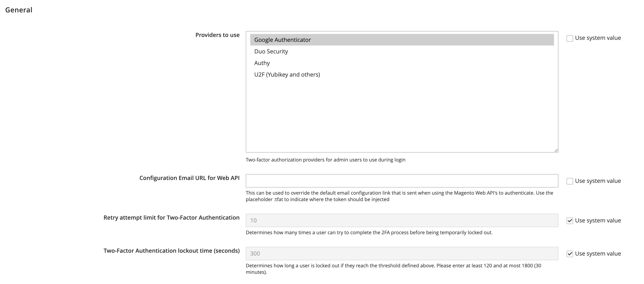Choose Authy in the providers list
644x284 pixels.
(262, 63)
